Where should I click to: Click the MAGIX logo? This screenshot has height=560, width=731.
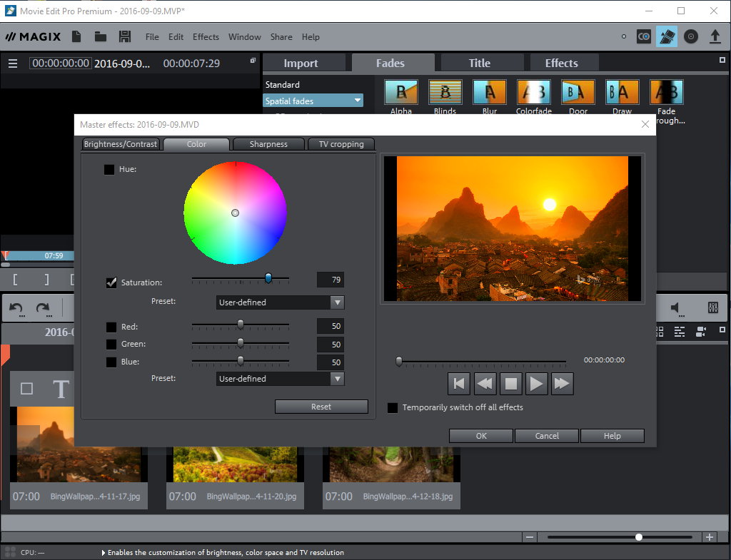[33, 37]
